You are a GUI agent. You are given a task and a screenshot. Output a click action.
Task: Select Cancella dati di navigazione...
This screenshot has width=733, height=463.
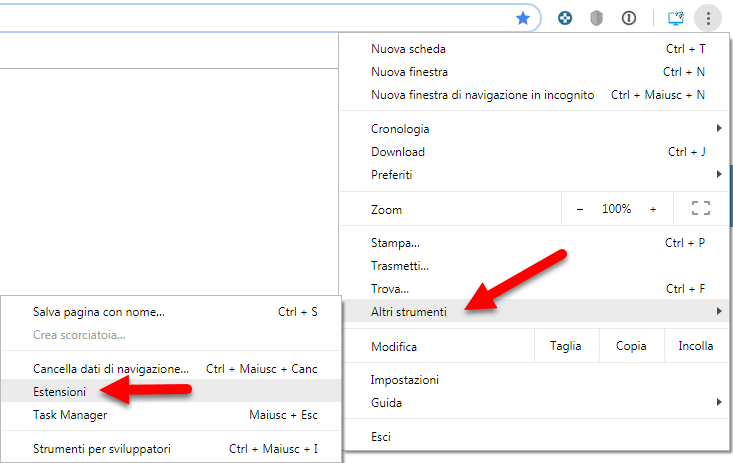pyautogui.click(x=171, y=369)
